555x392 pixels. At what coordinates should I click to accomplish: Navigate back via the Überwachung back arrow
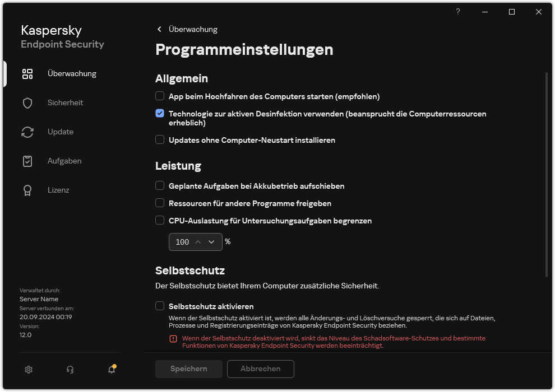(159, 29)
